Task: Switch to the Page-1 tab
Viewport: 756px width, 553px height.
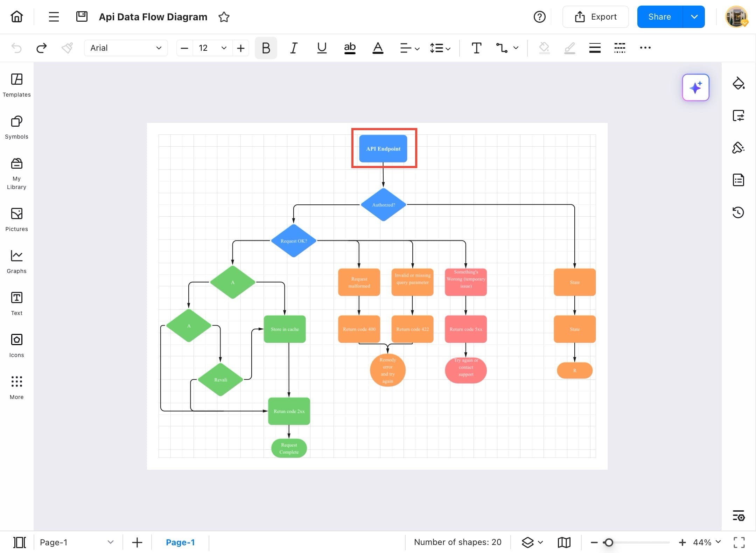Action: 181,542
